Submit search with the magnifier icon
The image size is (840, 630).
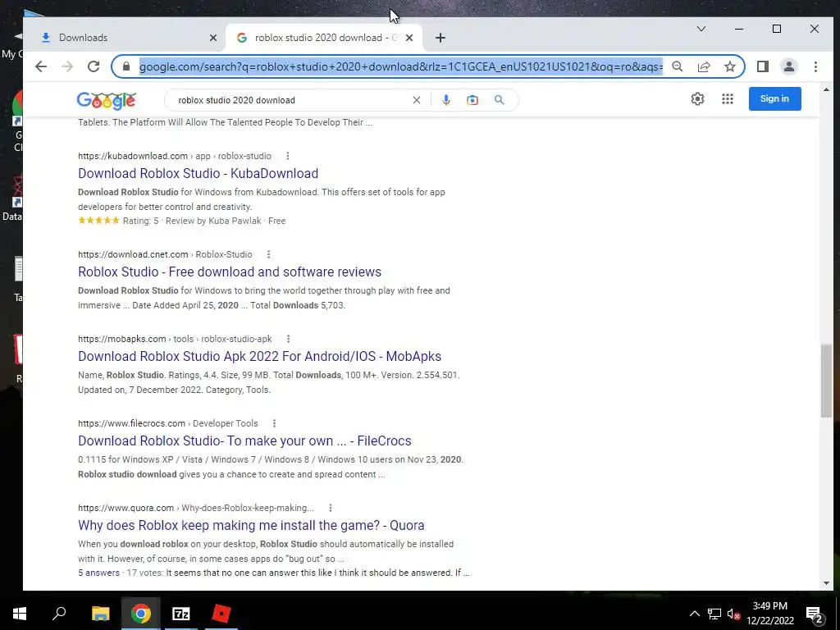499,100
